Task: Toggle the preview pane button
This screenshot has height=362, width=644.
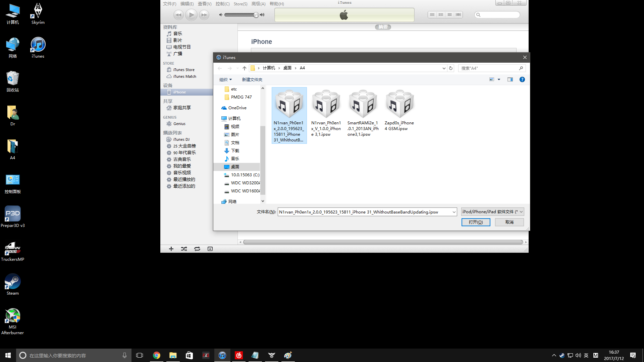Action: point(510,79)
